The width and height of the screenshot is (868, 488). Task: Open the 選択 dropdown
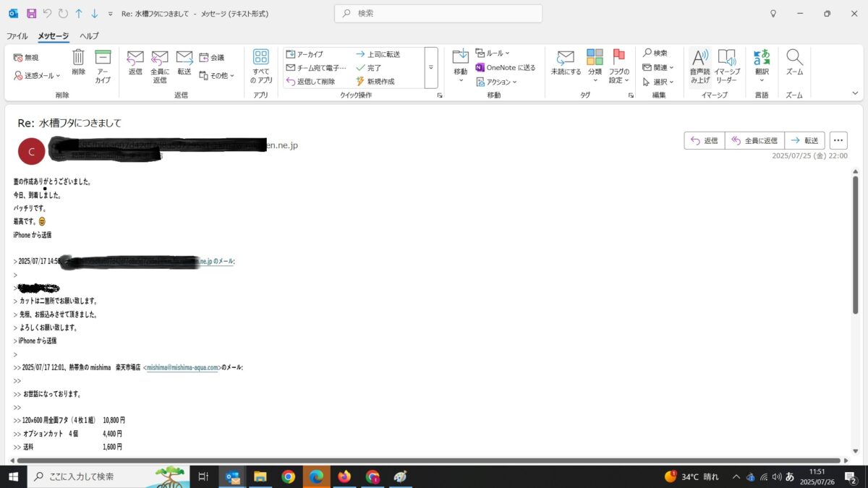click(x=658, y=82)
